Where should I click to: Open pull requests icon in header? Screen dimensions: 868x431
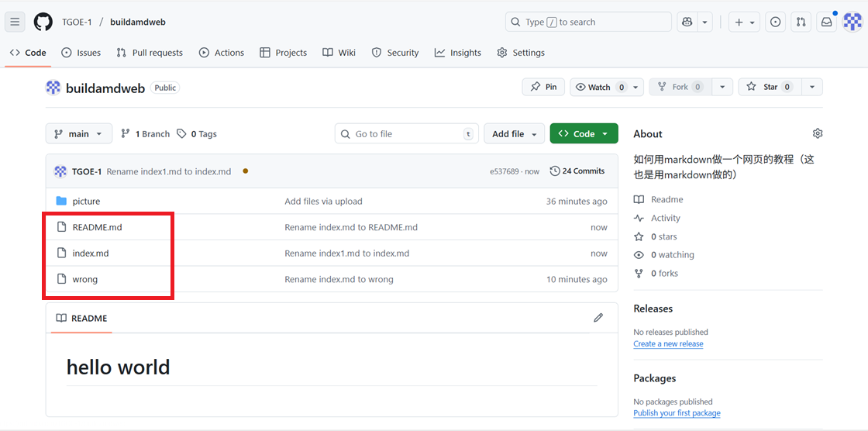click(x=801, y=22)
